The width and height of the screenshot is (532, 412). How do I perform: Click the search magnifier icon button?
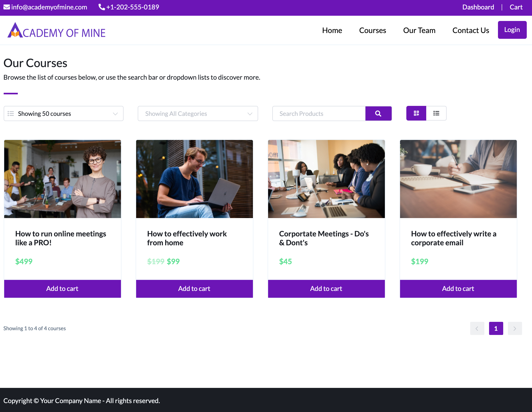click(x=378, y=113)
